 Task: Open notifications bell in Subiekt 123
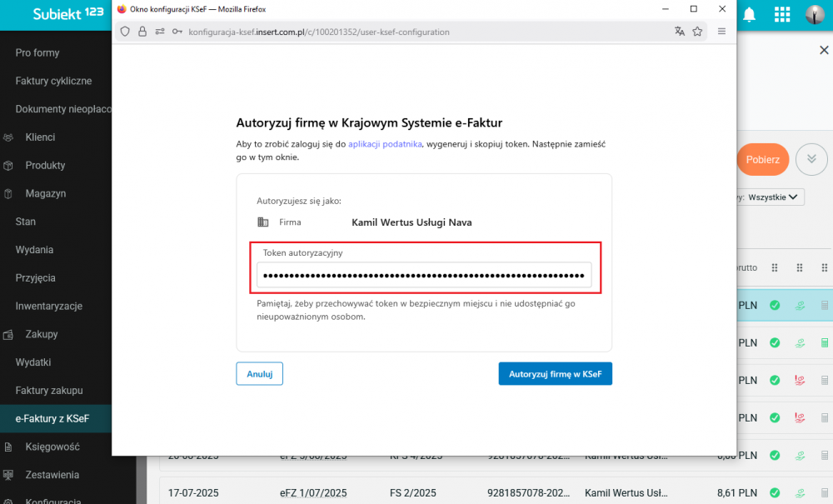pyautogui.click(x=749, y=15)
